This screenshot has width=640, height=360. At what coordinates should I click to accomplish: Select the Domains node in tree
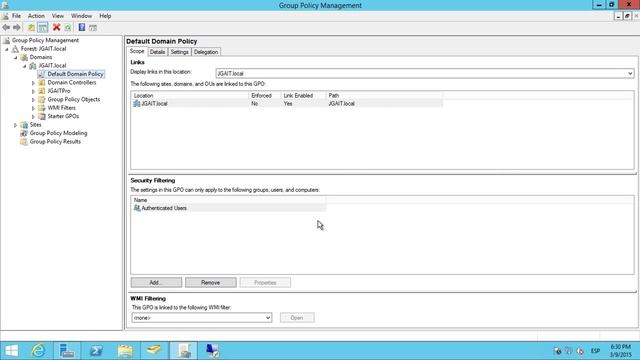click(41, 57)
